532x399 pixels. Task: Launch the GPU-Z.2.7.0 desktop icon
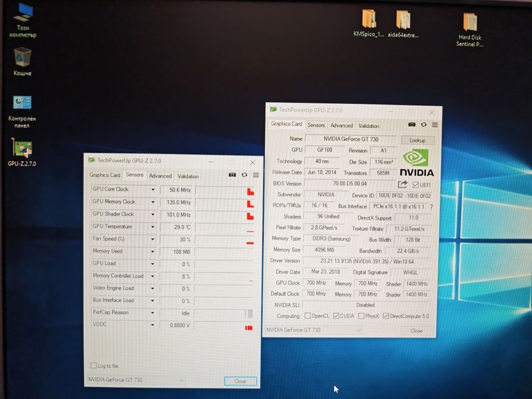[22, 153]
